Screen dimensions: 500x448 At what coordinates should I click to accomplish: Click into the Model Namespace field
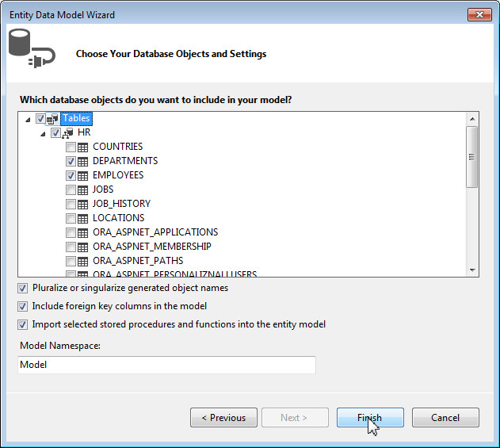[x=166, y=365]
